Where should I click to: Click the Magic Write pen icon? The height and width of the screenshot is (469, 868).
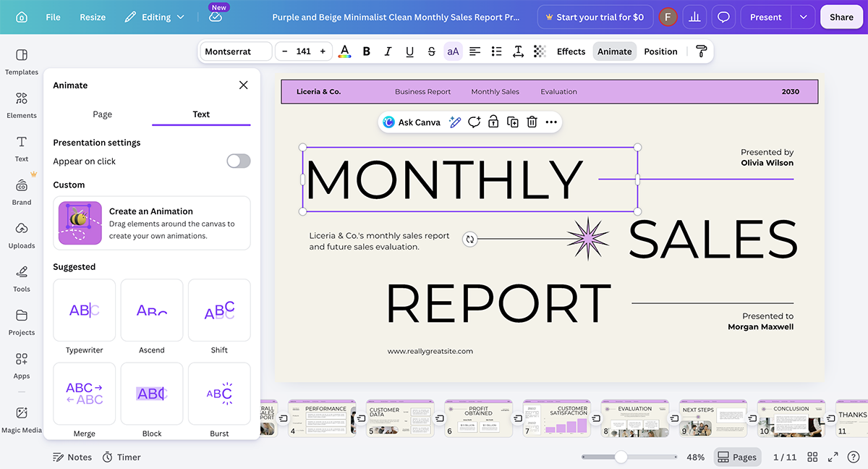click(x=454, y=122)
